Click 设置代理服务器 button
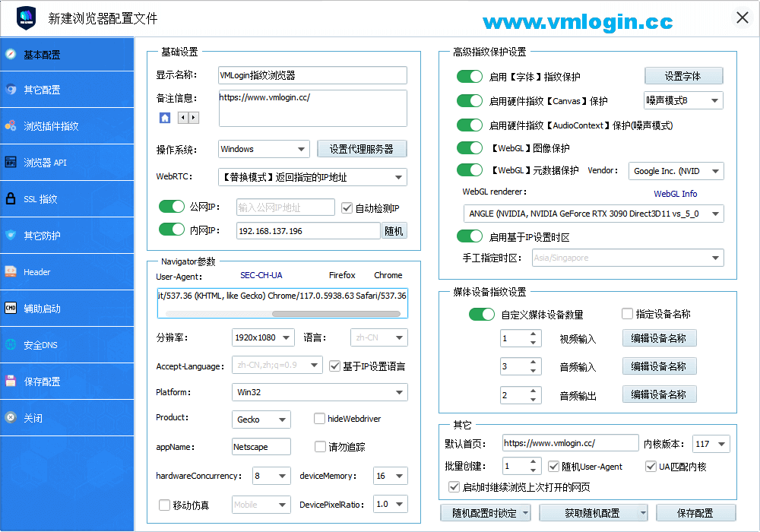Viewport: 760px width, 532px height. (x=362, y=149)
